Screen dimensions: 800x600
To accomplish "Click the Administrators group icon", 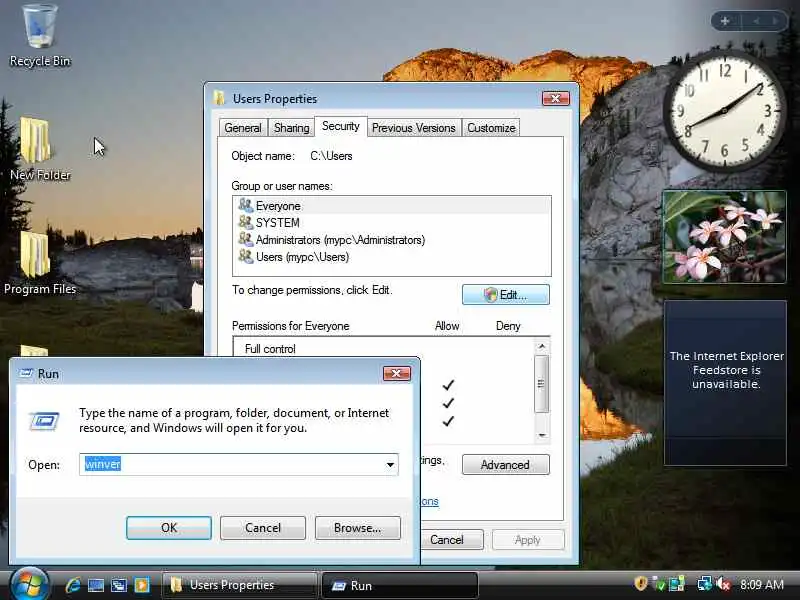I will click(x=246, y=239).
